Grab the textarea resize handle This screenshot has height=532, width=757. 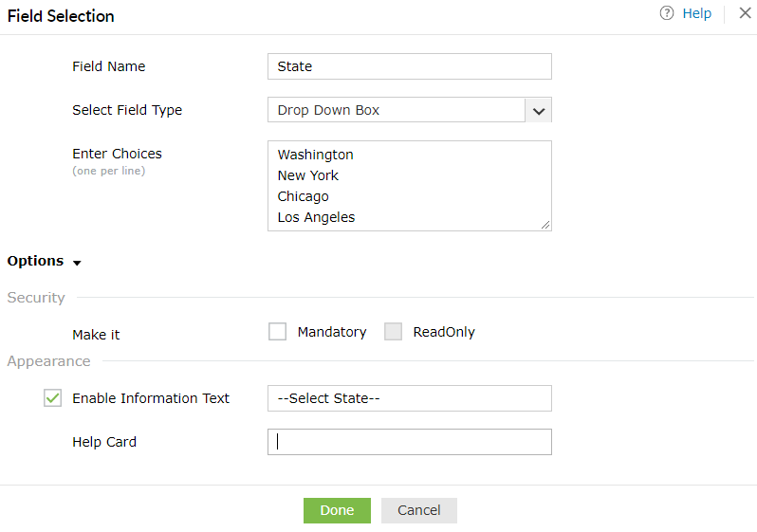(545, 225)
